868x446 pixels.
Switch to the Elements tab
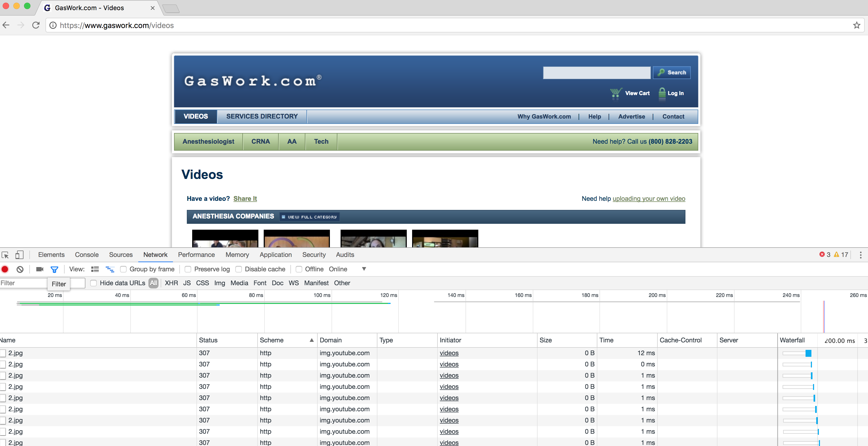click(51, 255)
